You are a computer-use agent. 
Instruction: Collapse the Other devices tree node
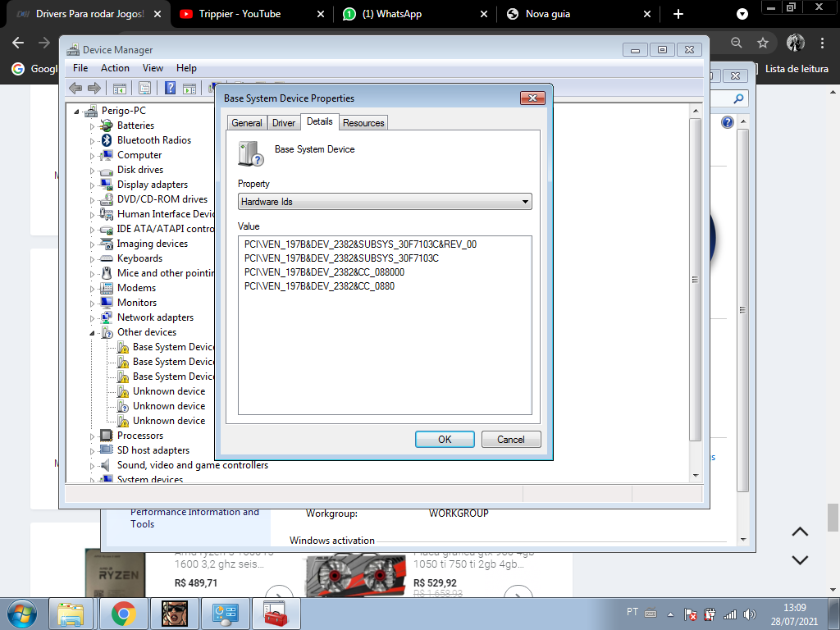click(92, 333)
